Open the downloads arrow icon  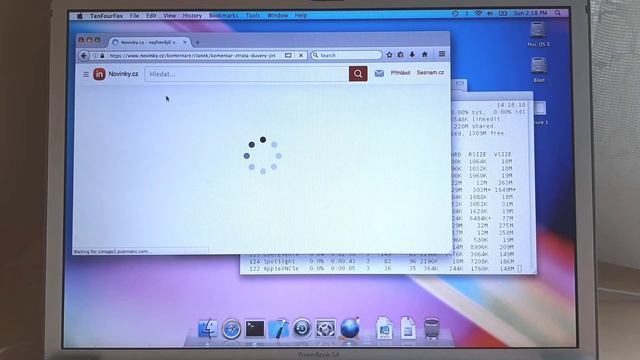coord(412,55)
